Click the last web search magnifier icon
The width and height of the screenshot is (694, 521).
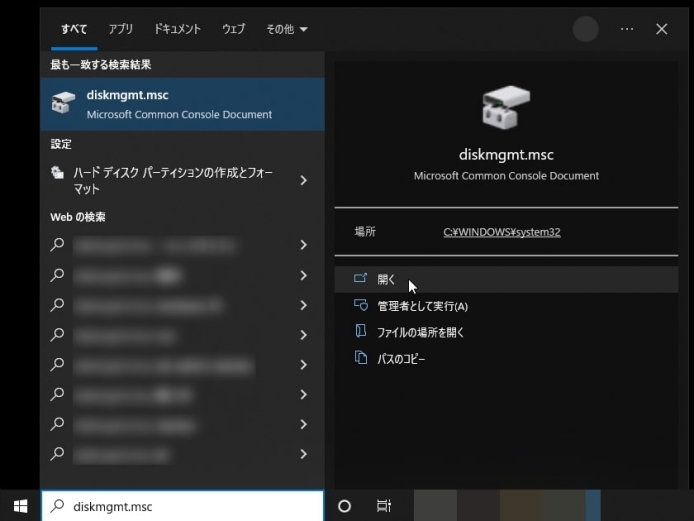click(57, 454)
